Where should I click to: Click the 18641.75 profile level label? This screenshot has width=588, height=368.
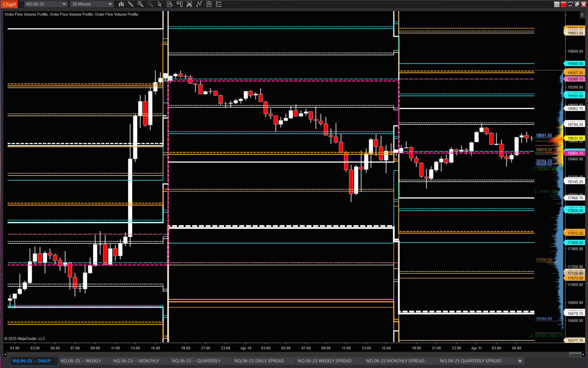(x=544, y=135)
